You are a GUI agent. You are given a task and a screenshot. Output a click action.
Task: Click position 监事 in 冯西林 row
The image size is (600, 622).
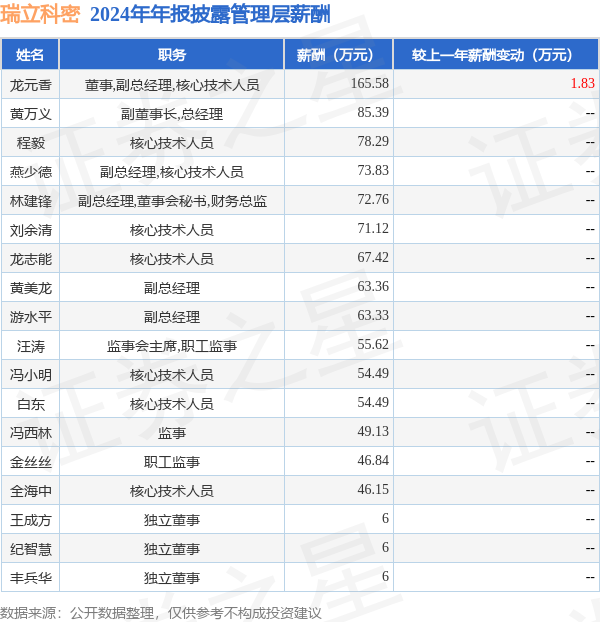click(x=172, y=433)
